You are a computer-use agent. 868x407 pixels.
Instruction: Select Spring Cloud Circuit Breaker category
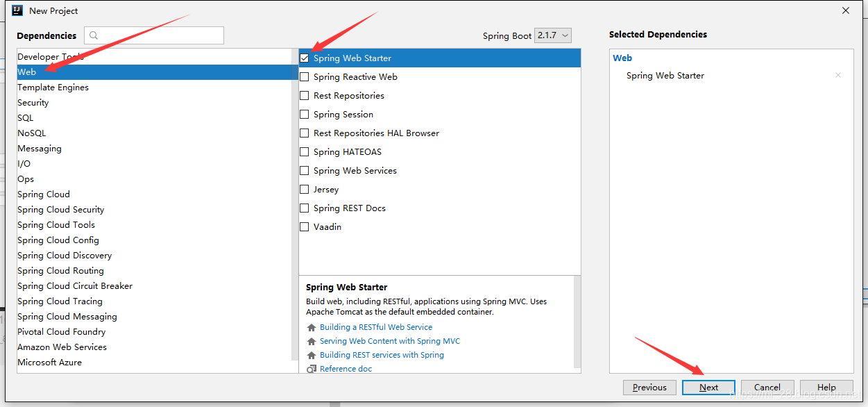[155, 286]
